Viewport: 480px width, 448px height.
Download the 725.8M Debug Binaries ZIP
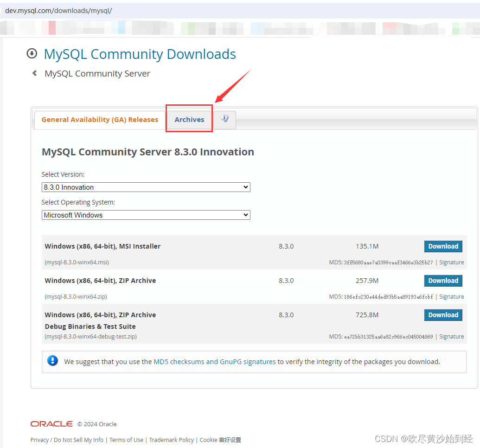pos(443,315)
